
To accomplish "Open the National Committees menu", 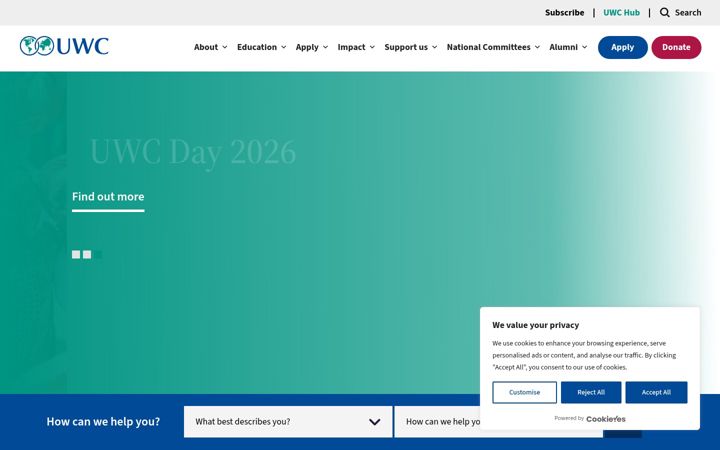I will pos(489,47).
